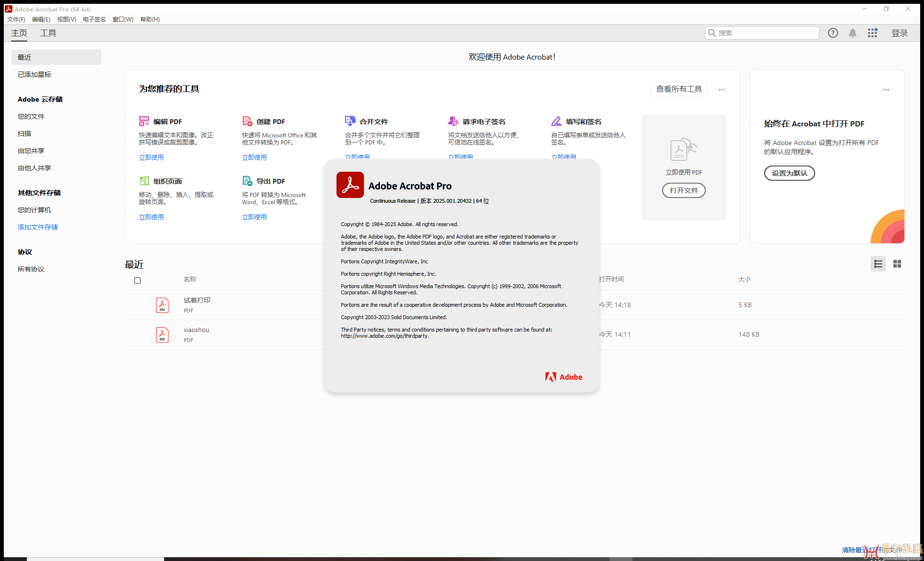Image resolution: width=924 pixels, height=561 pixels.
Task: Click the PDF file icon for 试着打印
Action: pos(162,305)
